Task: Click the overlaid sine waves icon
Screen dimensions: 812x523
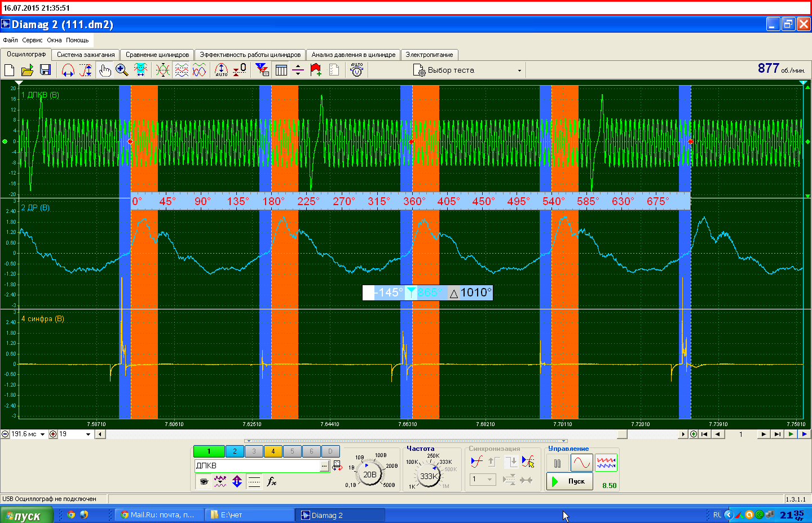Action: (x=199, y=70)
